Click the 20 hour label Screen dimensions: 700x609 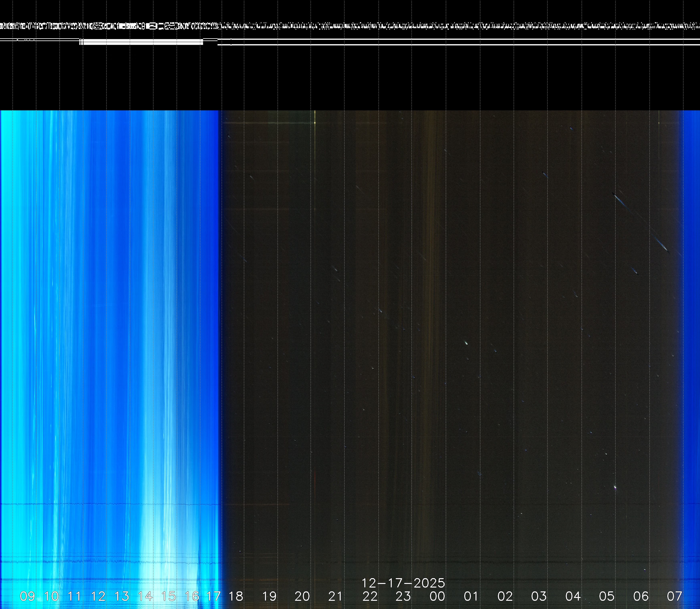click(302, 596)
